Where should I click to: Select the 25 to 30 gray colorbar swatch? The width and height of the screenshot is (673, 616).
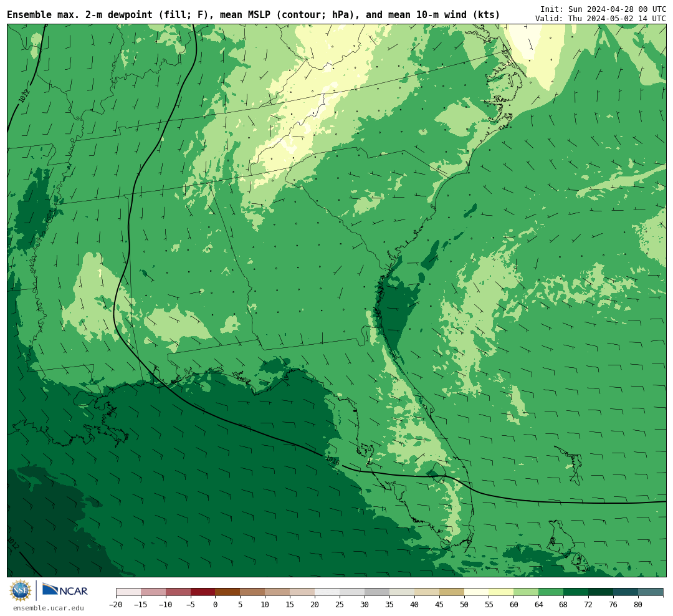(352, 592)
